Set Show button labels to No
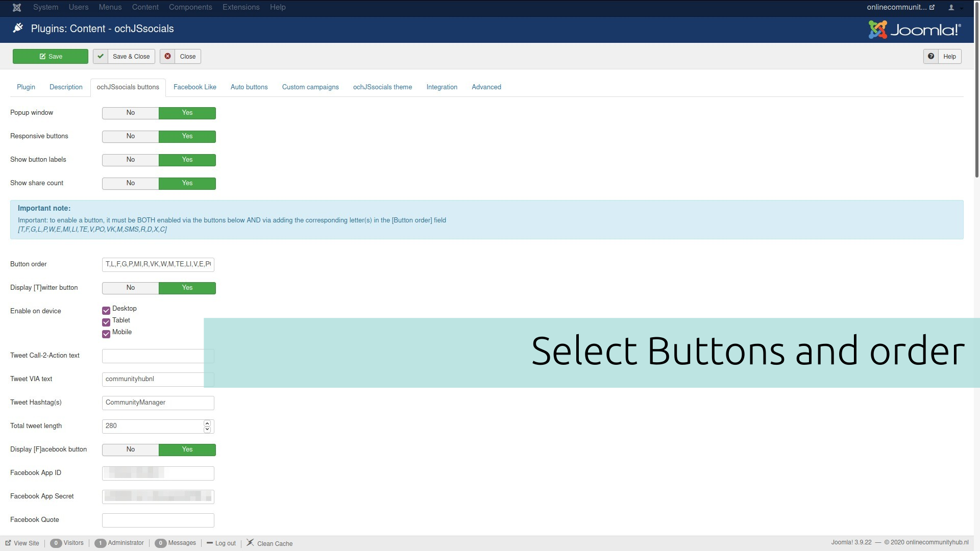Screen dimensions: 980x551 tap(131, 160)
